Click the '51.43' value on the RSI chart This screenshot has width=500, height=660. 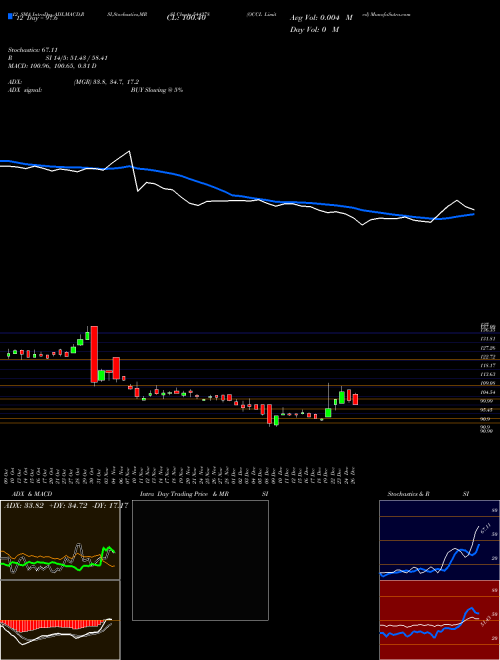(488, 620)
